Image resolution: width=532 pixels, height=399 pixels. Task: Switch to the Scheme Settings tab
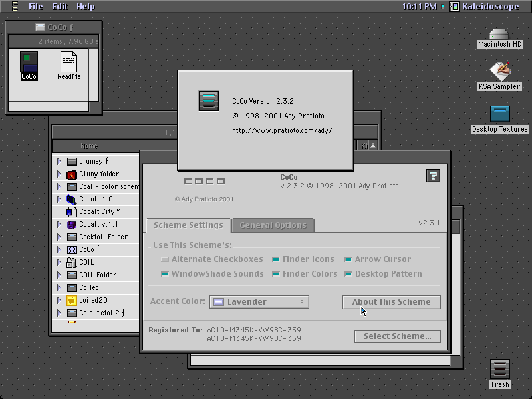pos(188,225)
